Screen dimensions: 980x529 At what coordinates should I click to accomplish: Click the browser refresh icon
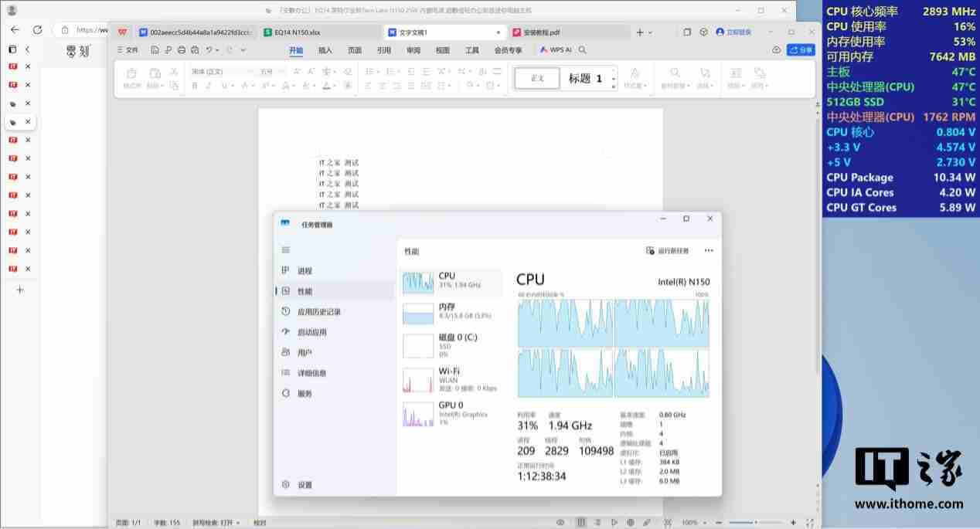37,29
